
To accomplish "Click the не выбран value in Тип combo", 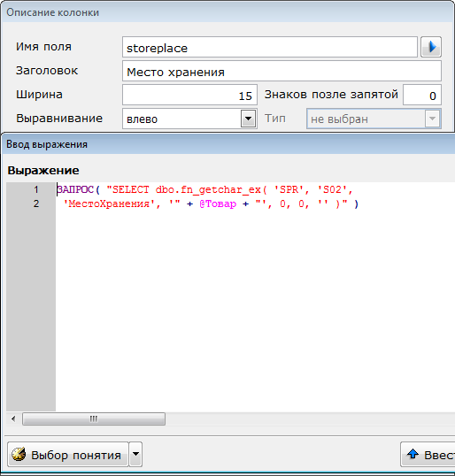I will point(339,119).
